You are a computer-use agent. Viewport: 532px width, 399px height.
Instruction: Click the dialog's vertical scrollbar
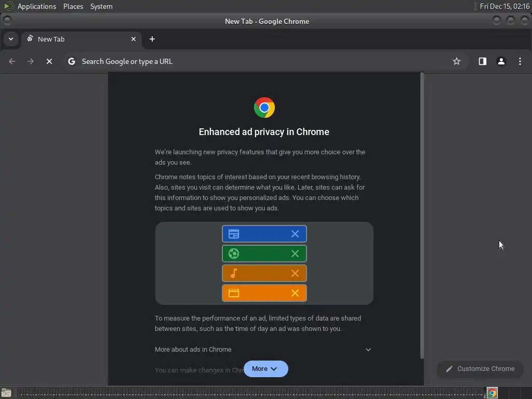pyautogui.click(x=422, y=216)
